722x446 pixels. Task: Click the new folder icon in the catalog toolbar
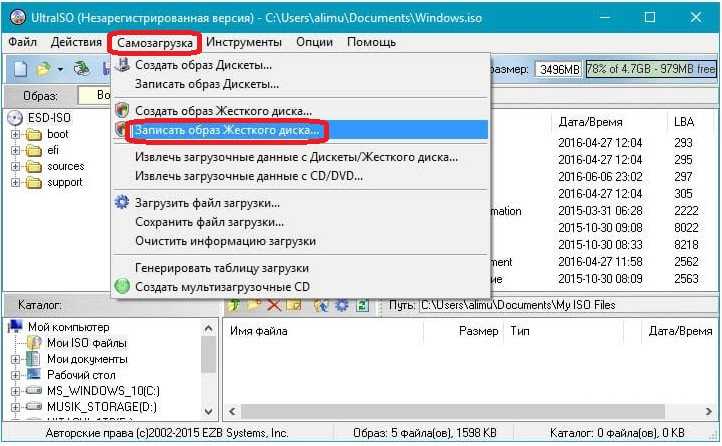point(254,305)
